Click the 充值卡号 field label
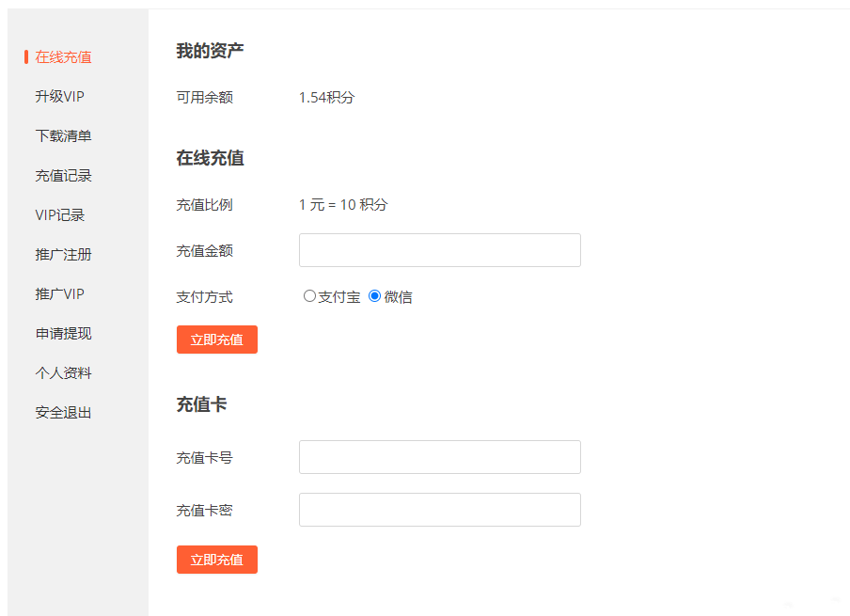 click(x=204, y=458)
